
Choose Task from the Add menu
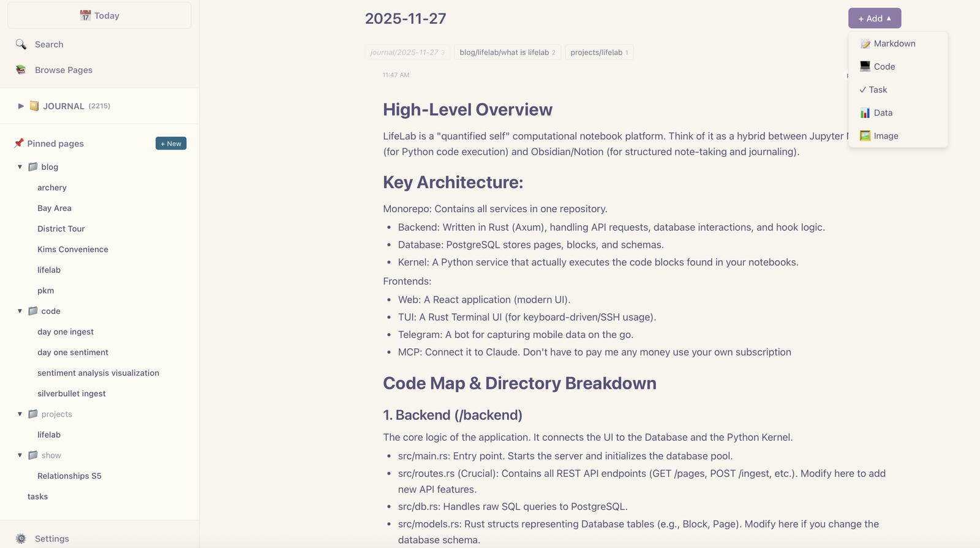[878, 89]
